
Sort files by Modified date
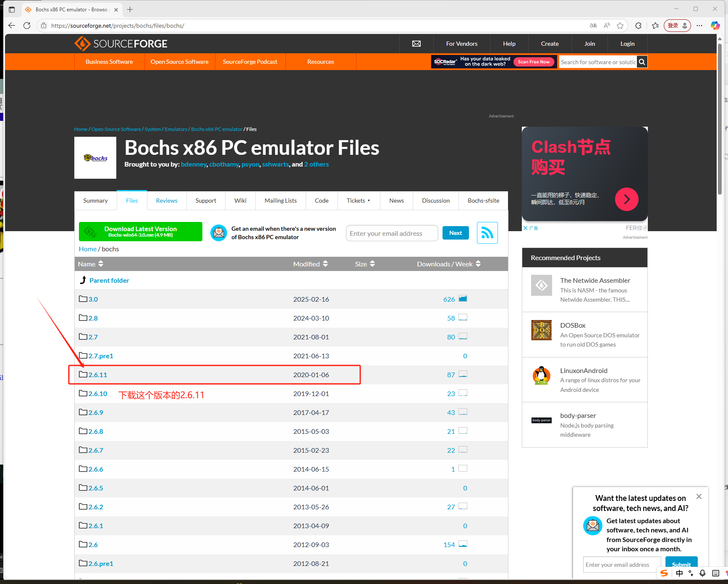click(311, 264)
